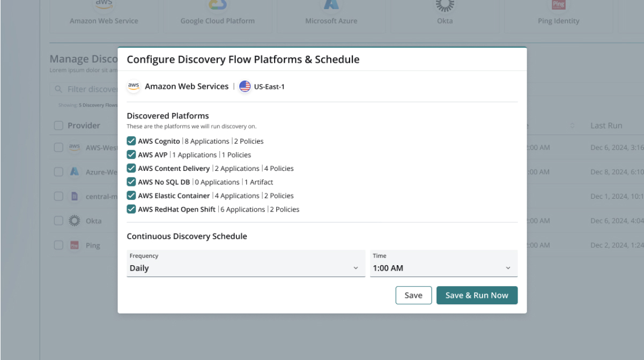Check the Azure-We row checkbox
This screenshot has height=360, width=644.
(x=59, y=172)
